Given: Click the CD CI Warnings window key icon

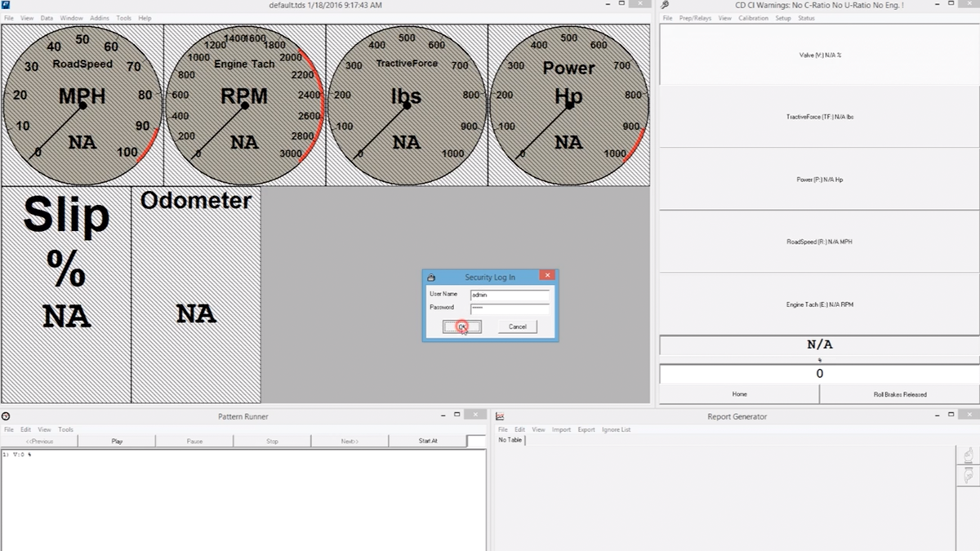Looking at the screenshot, I should (666, 6).
